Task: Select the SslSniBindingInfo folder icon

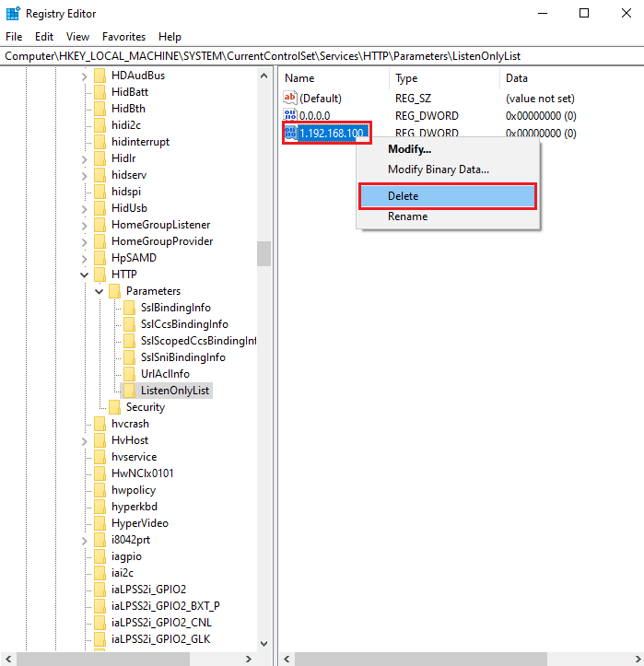Action: click(x=129, y=357)
